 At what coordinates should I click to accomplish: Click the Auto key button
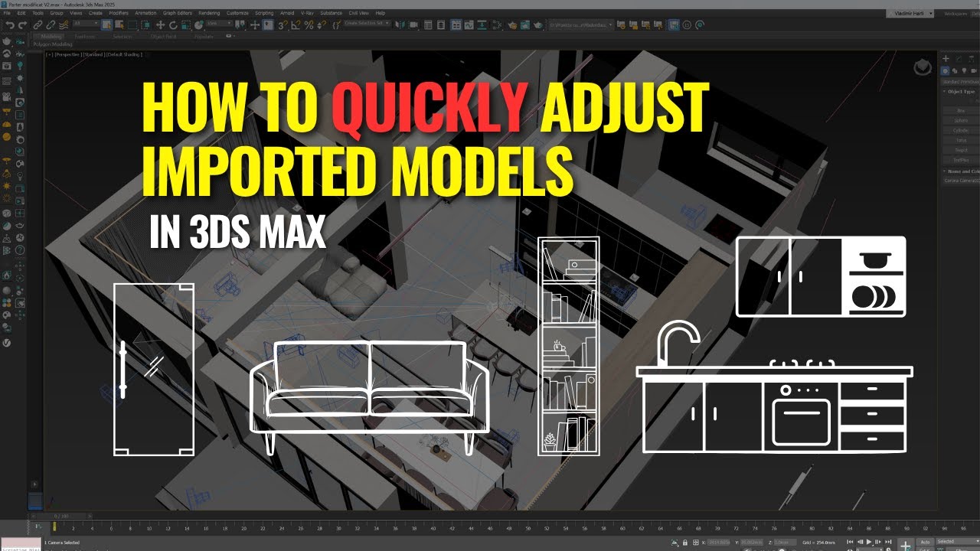(925, 542)
